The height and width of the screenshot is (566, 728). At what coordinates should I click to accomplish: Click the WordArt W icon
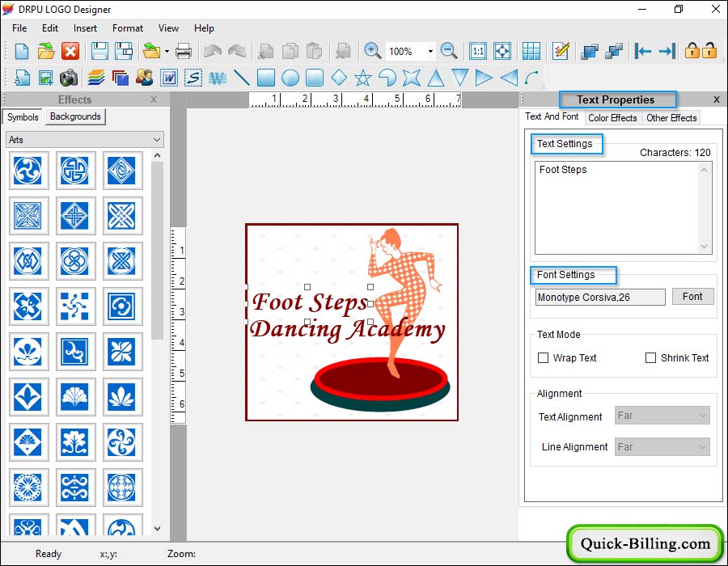218,78
